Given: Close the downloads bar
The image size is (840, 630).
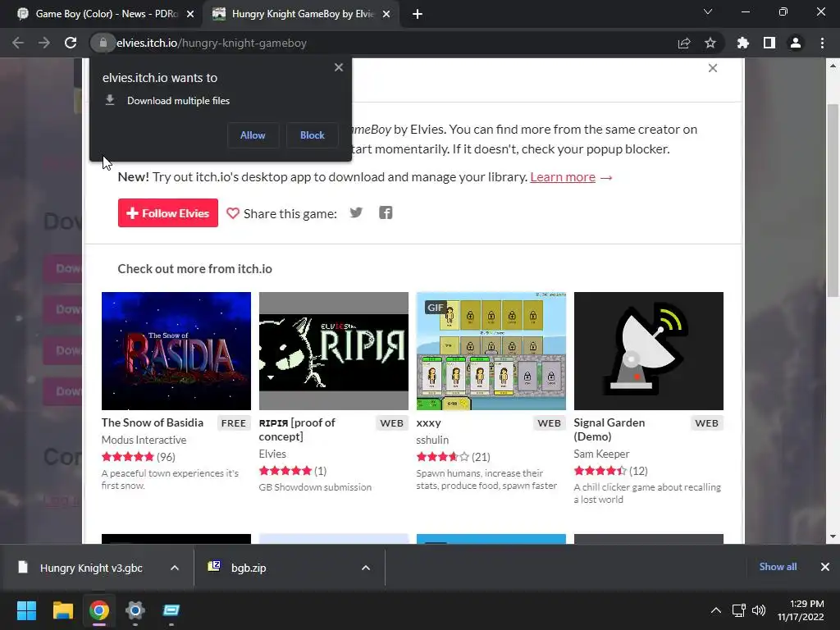Looking at the screenshot, I should 825,567.
